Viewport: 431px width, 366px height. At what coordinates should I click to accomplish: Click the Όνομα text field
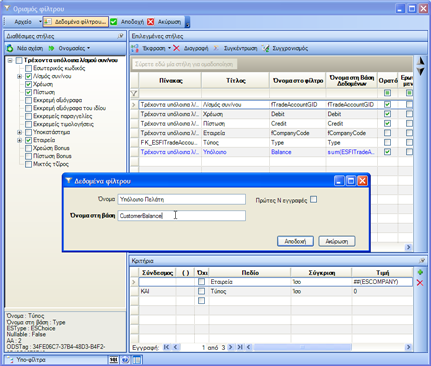(182, 199)
